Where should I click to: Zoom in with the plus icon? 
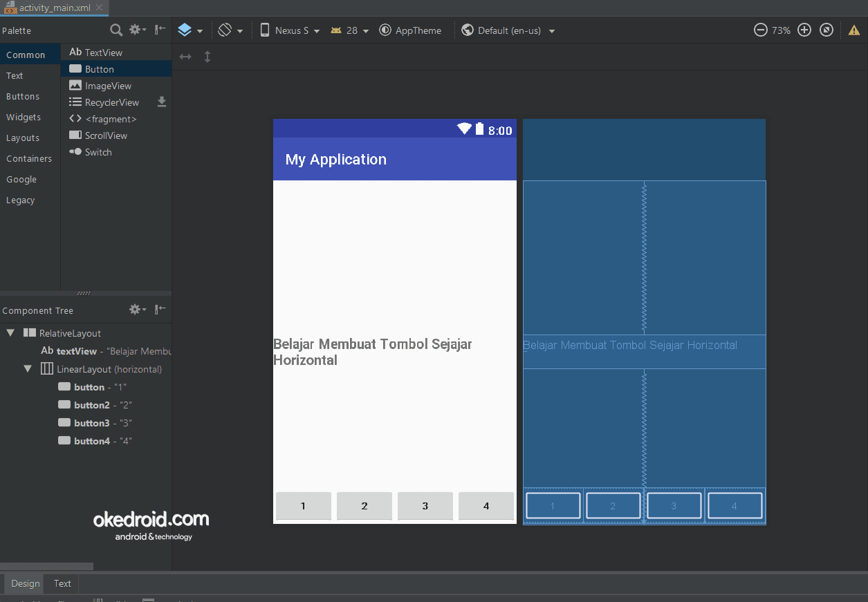coord(804,30)
